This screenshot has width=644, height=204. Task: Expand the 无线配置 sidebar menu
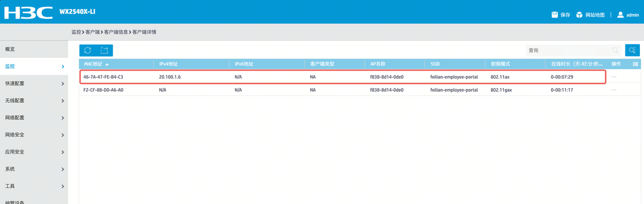tap(34, 101)
